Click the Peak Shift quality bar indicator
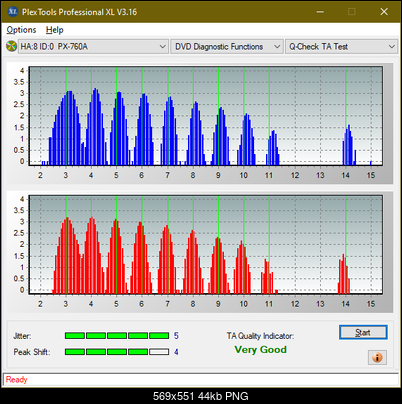This screenshot has height=404, width=402. (117, 352)
